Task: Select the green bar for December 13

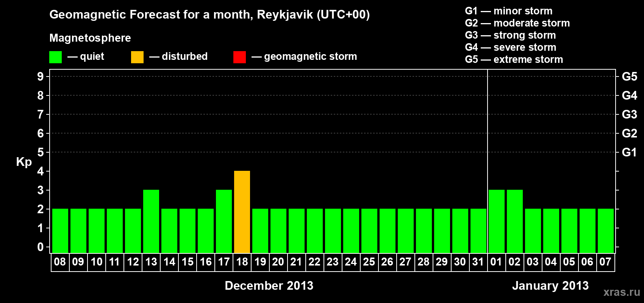Action: coord(151,221)
